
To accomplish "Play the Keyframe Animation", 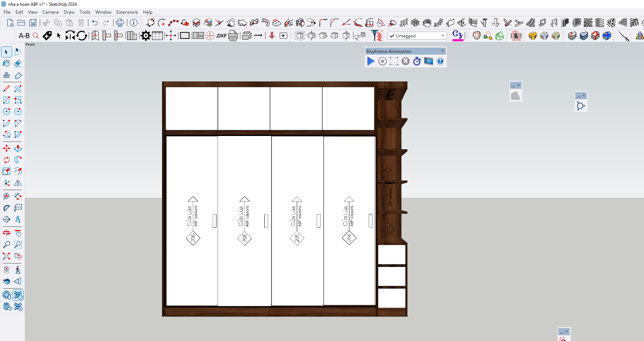I will click(371, 62).
